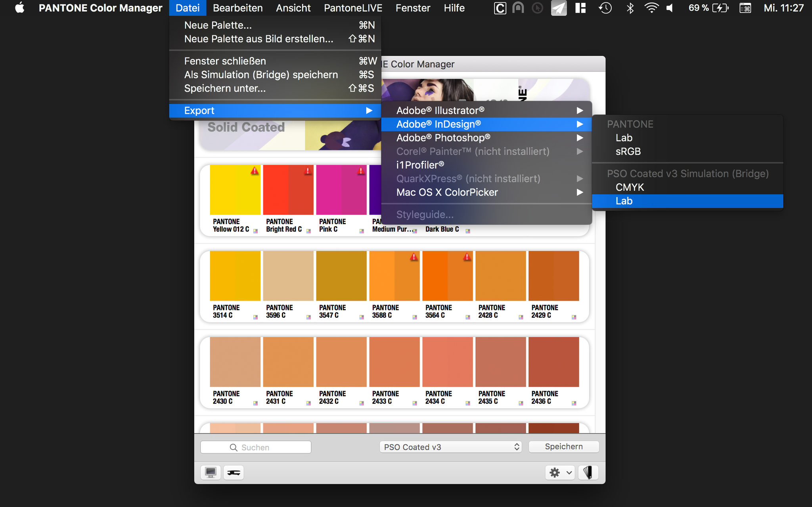Select the PANTONE 3596 C swatch
The image size is (812, 507).
(288, 276)
